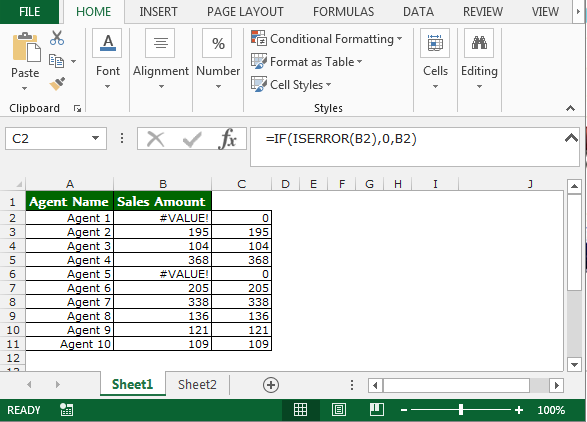
Task: Click in the formula bar text
Action: pyautogui.click(x=341, y=139)
